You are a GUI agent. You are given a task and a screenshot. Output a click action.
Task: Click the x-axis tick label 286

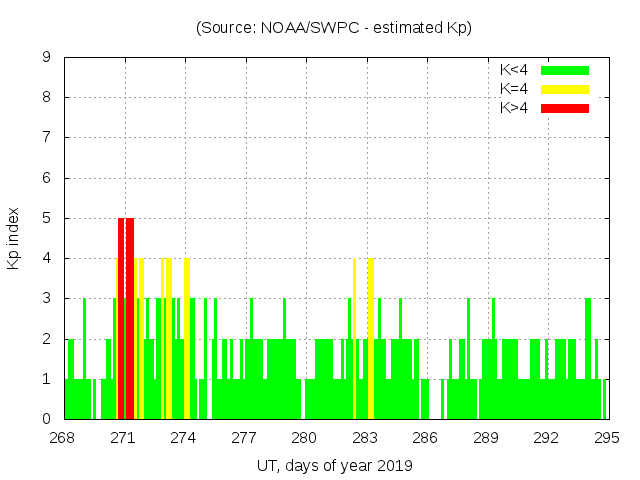pos(425,438)
